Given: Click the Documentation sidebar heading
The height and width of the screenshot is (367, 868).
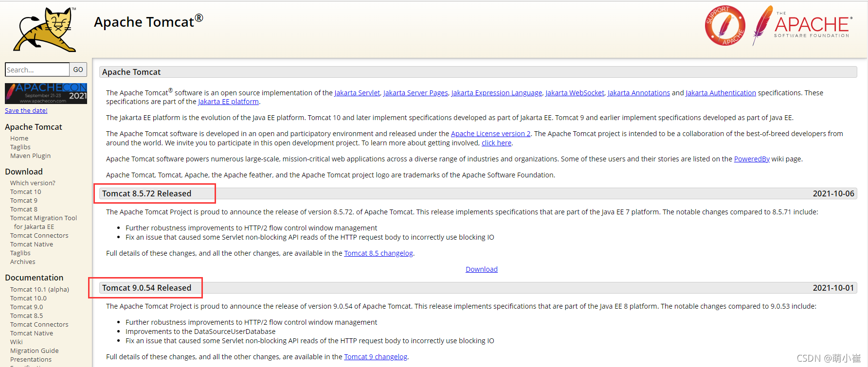Looking at the screenshot, I should pos(34,278).
